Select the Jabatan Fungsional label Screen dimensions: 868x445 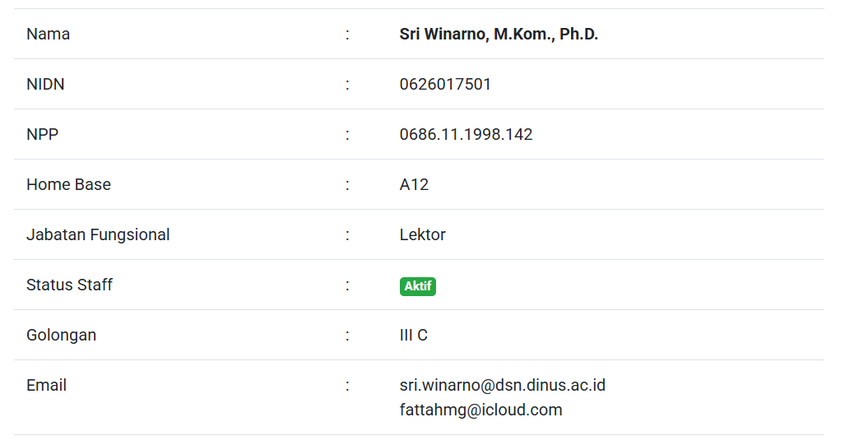[98, 235]
